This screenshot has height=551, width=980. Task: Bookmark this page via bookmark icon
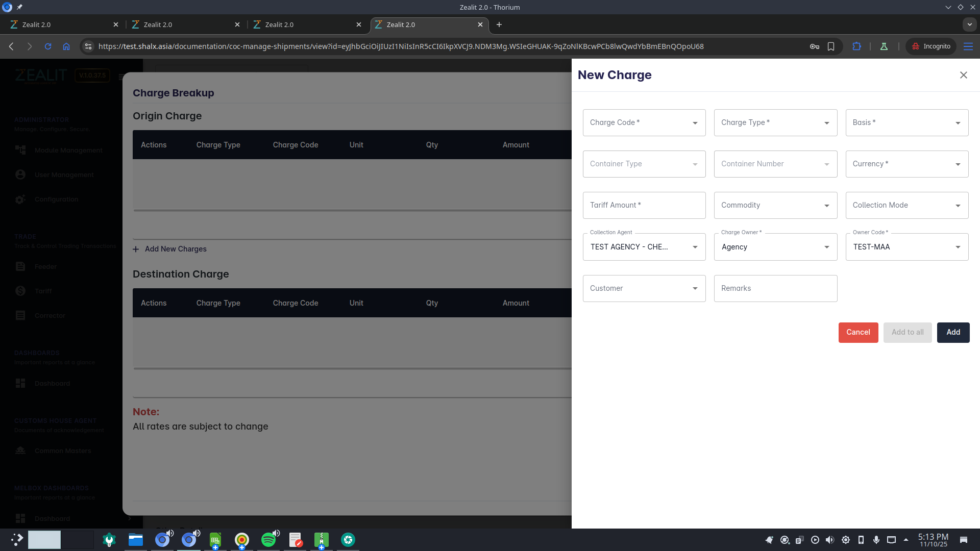tap(831, 46)
